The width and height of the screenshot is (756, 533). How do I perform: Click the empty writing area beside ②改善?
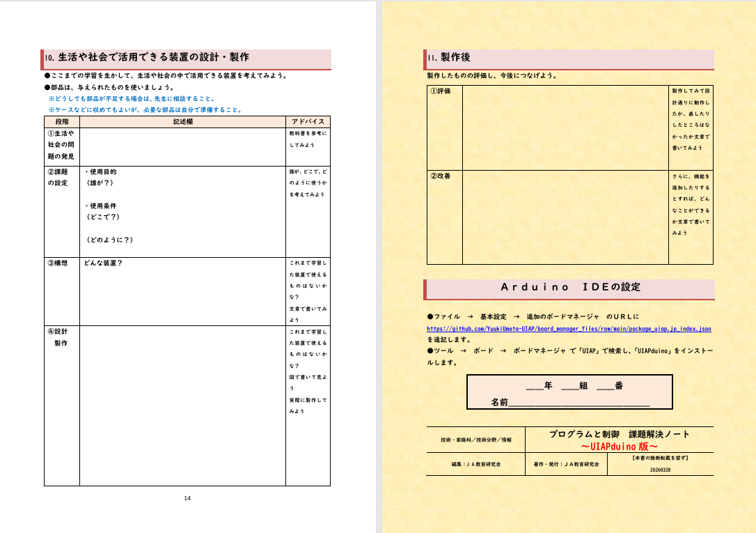[565, 217]
